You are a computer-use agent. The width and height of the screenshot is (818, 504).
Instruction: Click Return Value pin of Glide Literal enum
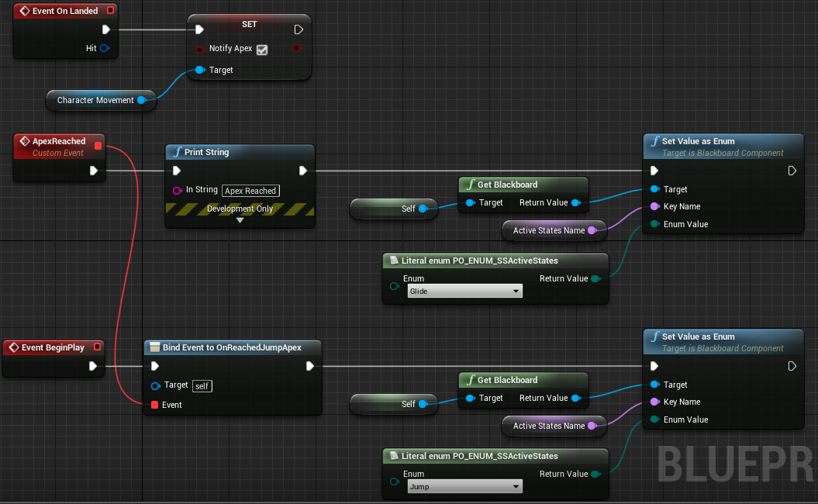point(596,278)
